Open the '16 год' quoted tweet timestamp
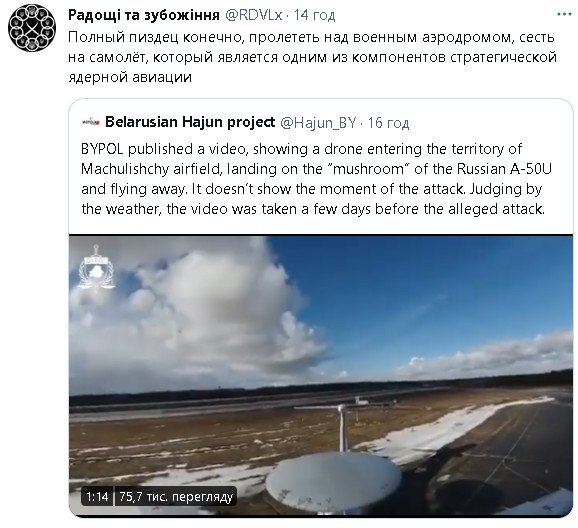This screenshot has width=578, height=528. pyautogui.click(x=388, y=122)
